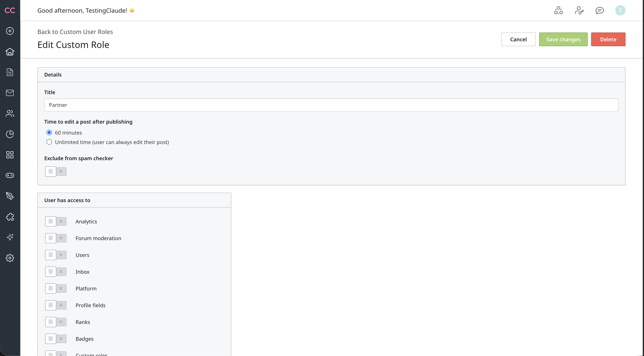Viewport: 644px width, 356px height.
Task: Toggle the Ranks access switch
Action: (56, 322)
